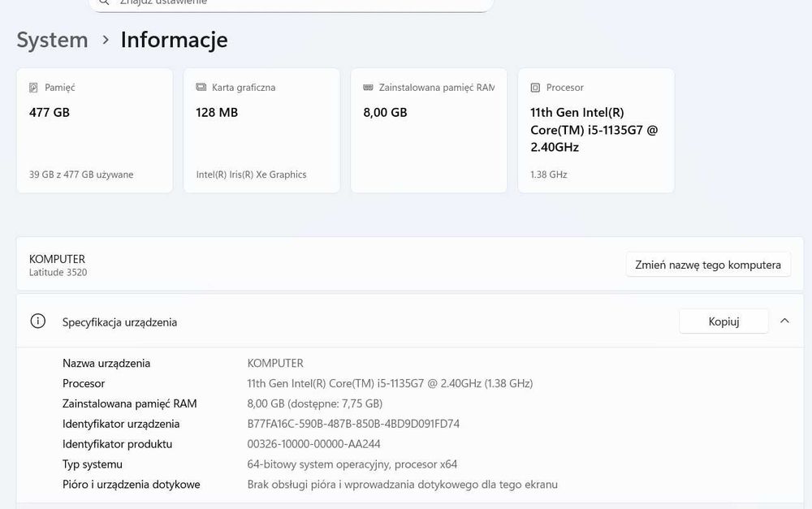The width and height of the screenshot is (812, 509).
Task: Go back to System in breadcrumb
Action: coord(52,40)
